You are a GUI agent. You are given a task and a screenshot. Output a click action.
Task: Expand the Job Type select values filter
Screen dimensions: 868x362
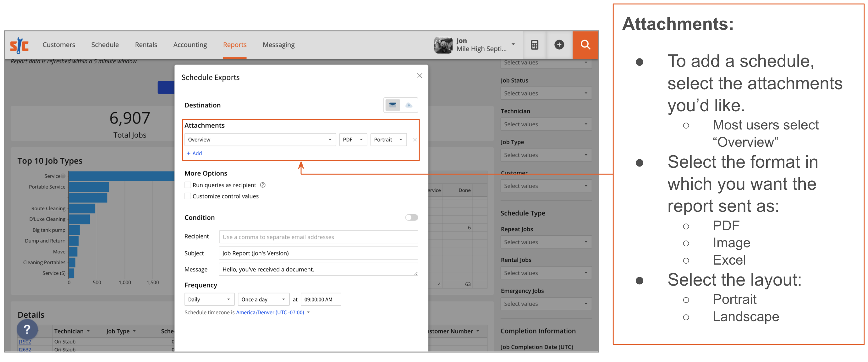coord(546,155)
